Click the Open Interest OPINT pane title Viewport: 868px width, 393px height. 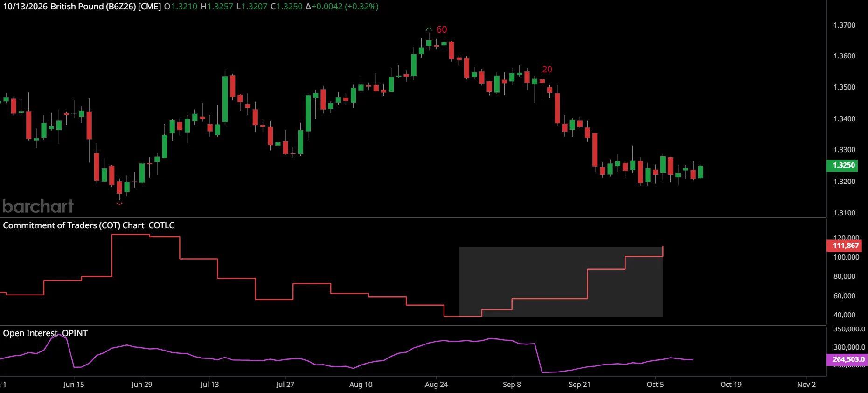click(45, 333)
